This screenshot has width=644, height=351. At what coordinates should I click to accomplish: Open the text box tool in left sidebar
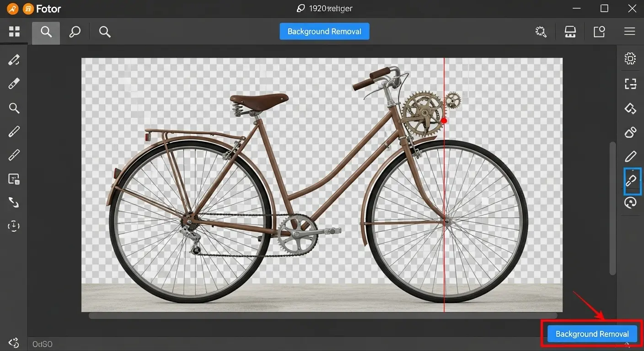coord(14,179)
